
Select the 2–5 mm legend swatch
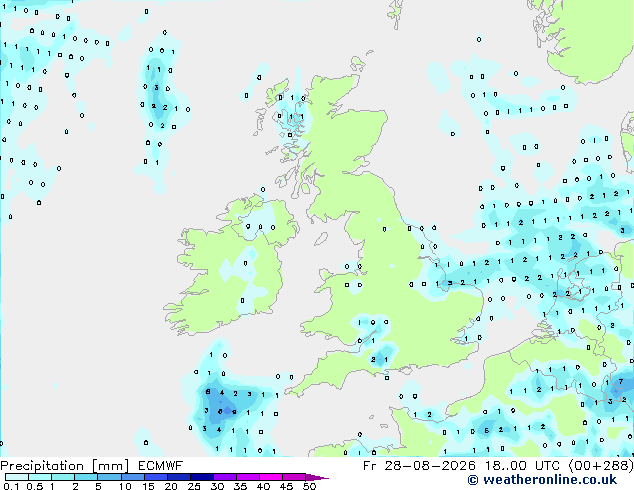tap(86, 477)
